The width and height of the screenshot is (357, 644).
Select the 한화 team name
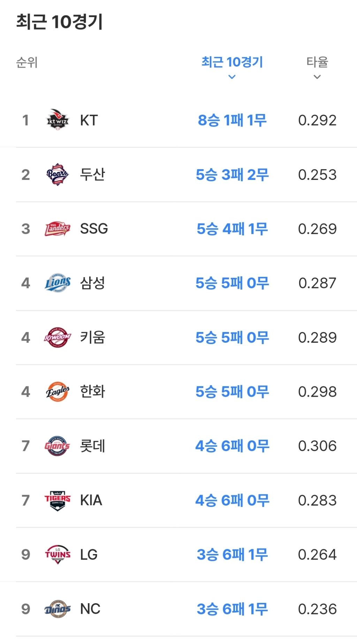pos(92,392)
